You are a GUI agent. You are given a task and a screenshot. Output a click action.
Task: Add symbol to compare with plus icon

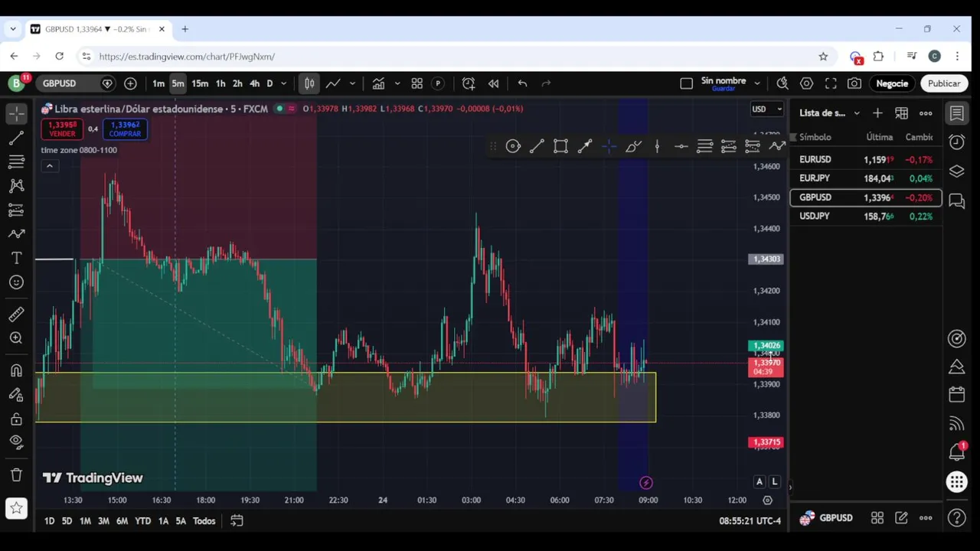(x=130, y=83)
